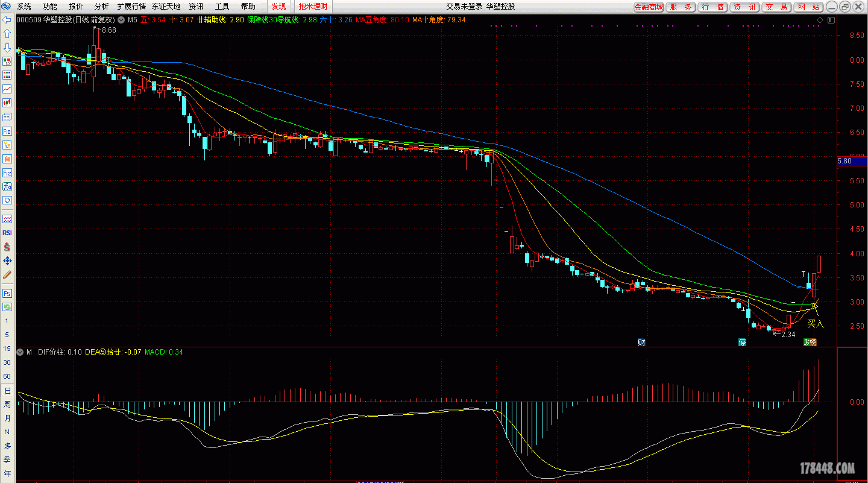Click the 抱米理财 button
868x483 pixels.
313,7
